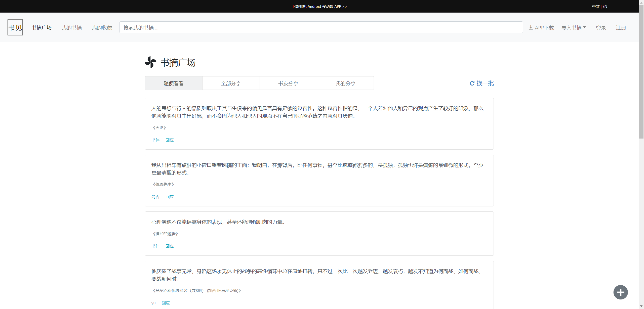Click the refresh icon next to 换一批

[472, 83]
